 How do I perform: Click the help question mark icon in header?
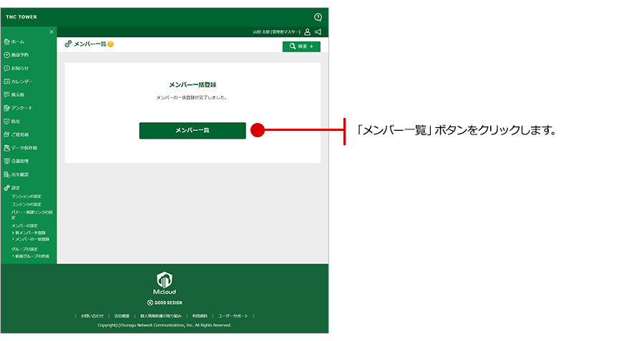pos(318,16)
